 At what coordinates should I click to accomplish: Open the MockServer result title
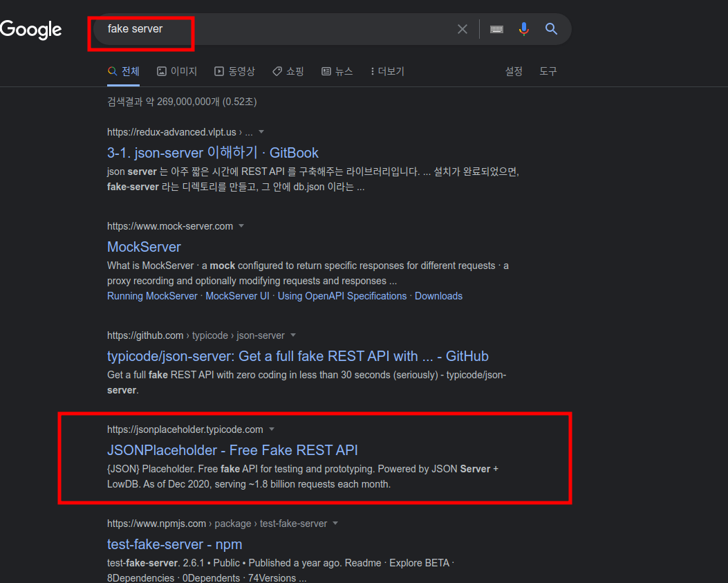(x=144, y=247)
